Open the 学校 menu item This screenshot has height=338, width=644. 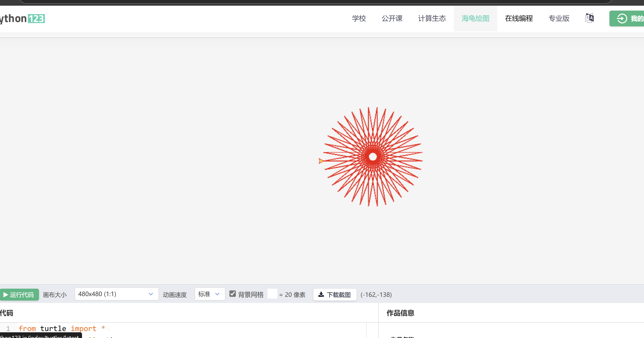[x=359, y=18]
